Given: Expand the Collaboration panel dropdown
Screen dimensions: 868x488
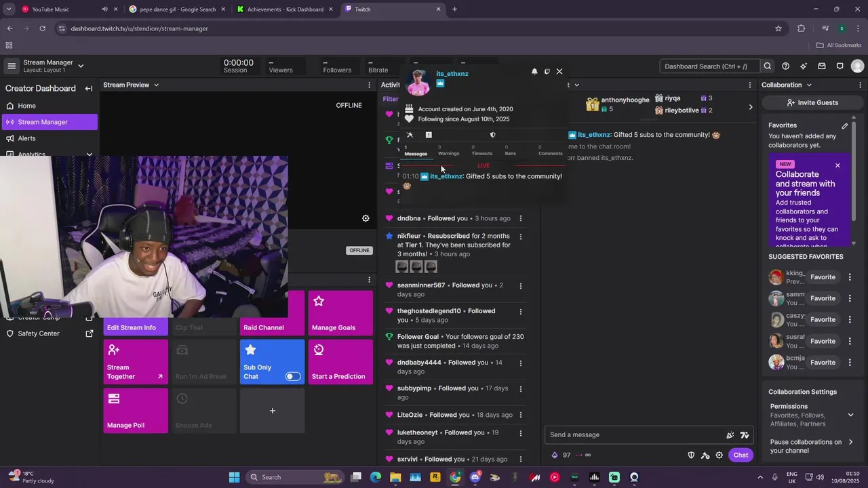Looking at the screenshot, I should click(x=809, y=85).
